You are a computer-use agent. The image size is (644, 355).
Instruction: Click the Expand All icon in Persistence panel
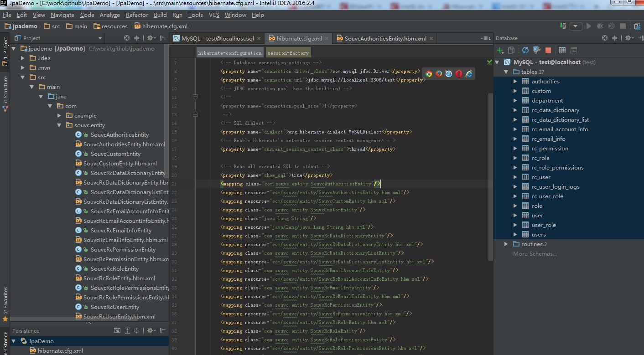click(127, 330)
